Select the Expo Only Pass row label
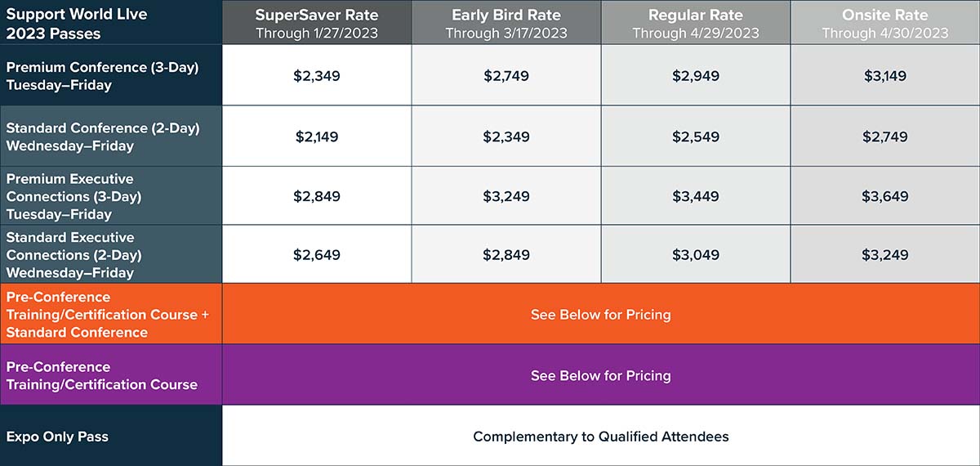The height and width of the screenshot is (466, 980). tap(57, 437)
